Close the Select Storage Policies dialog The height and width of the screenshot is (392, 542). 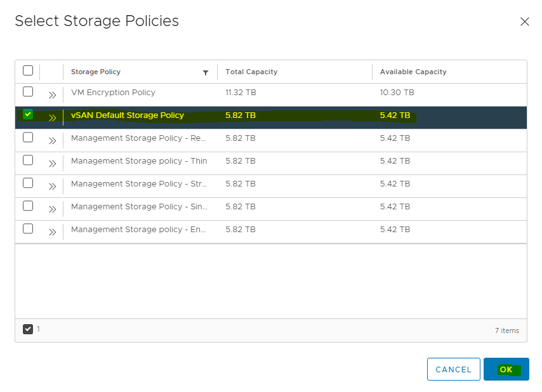[x=524, y=22]
